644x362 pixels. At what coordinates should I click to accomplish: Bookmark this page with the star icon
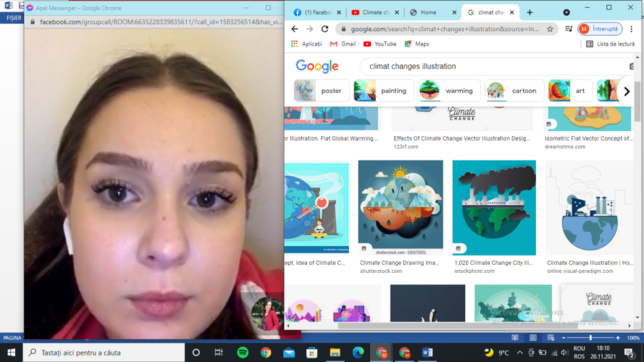pos(550,29)
